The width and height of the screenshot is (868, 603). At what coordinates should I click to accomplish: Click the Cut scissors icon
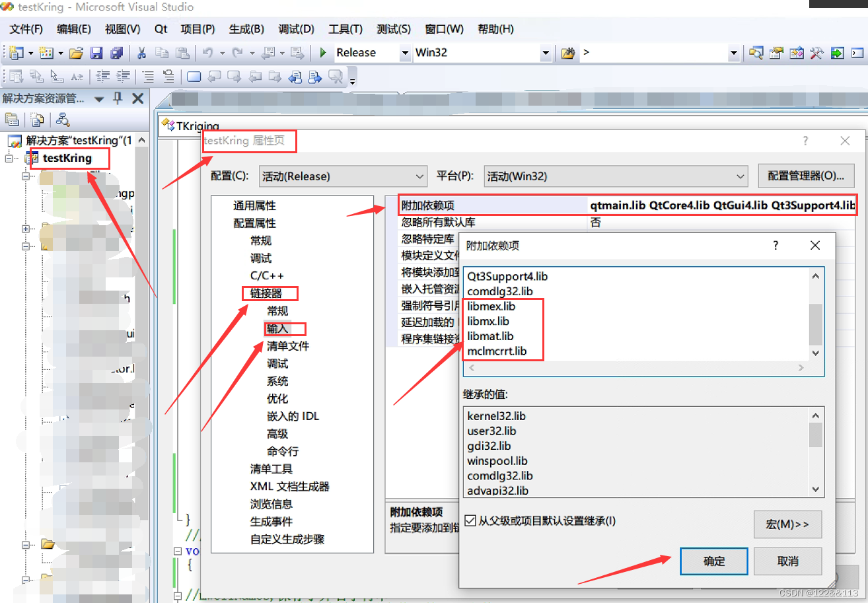coord(141,53)
